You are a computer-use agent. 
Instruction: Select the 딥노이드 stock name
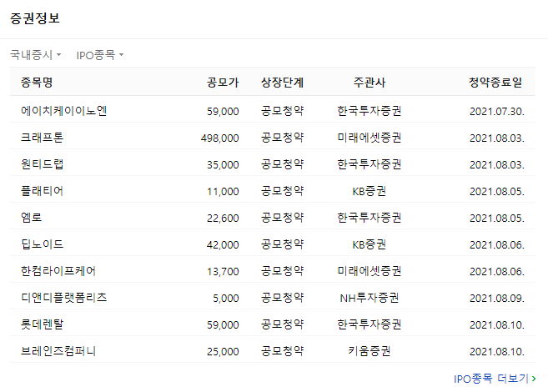42,244
